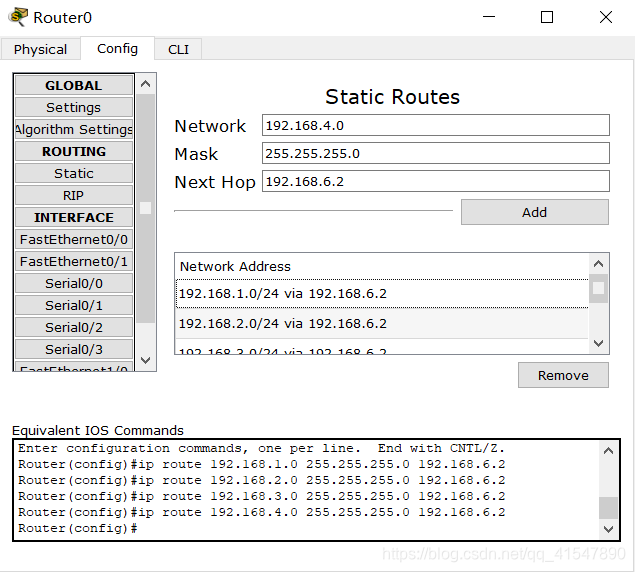Click route list scrollbar down arrow
This screenshot has width=635, height=572.
(598, 343)
